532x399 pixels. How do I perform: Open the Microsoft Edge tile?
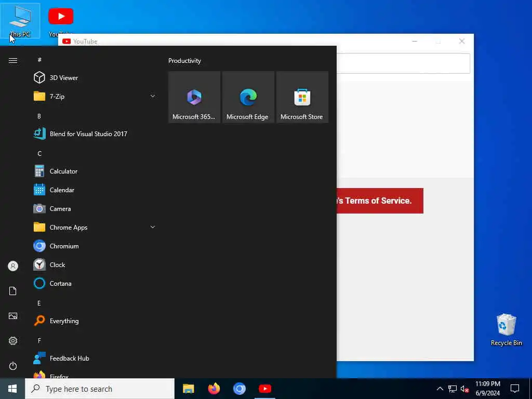tap(248, 97)
